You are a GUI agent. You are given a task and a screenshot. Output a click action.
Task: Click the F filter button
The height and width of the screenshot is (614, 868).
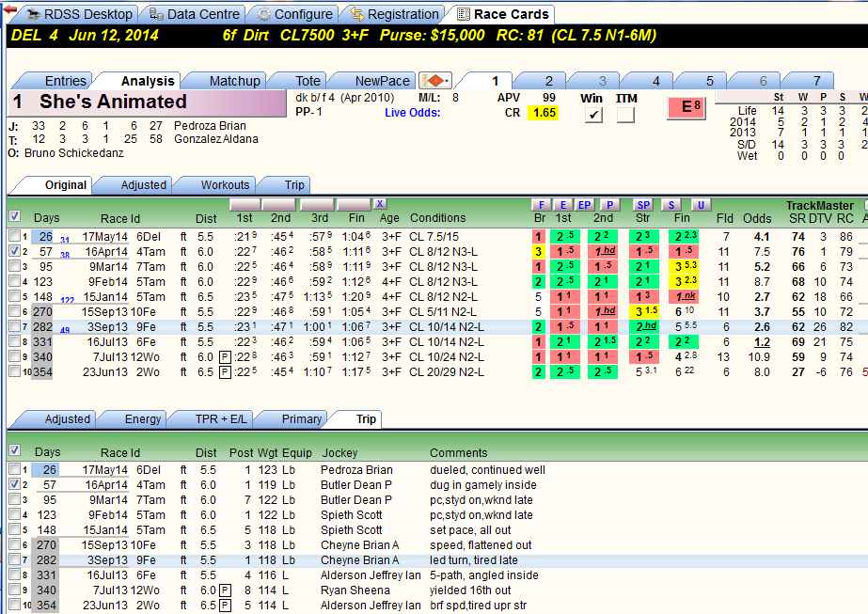(x=541, y=205)
